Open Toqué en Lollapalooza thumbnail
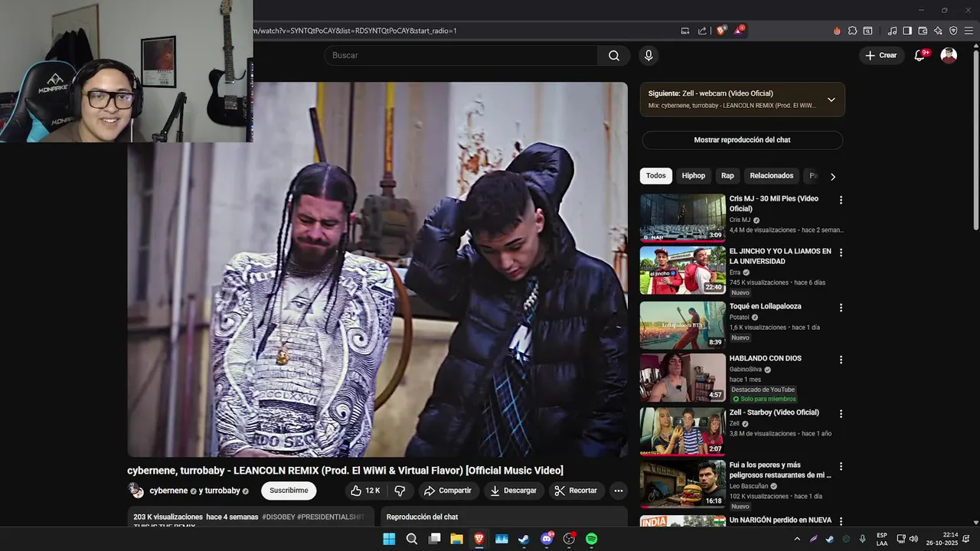 (x=683, y=324)
